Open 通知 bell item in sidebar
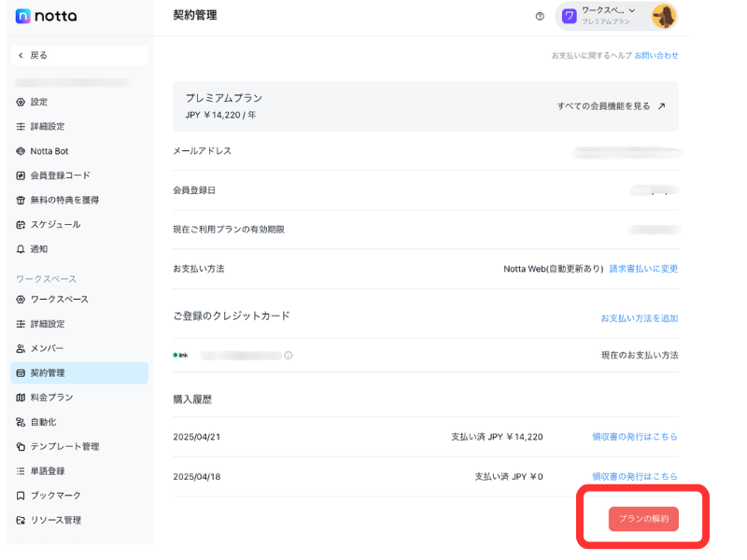This screenshot has height=560, width=747. tap(38, 249)
